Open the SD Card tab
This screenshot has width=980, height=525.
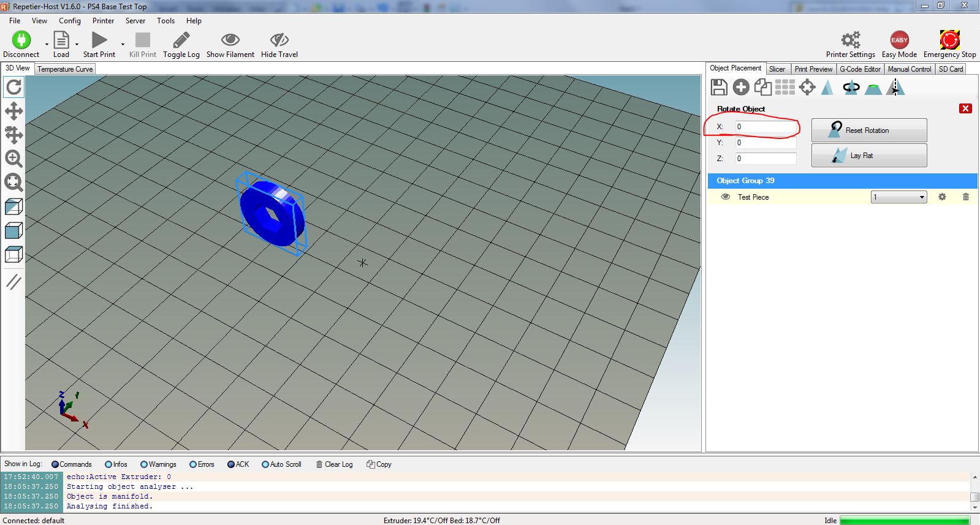[x=951, y=69]
